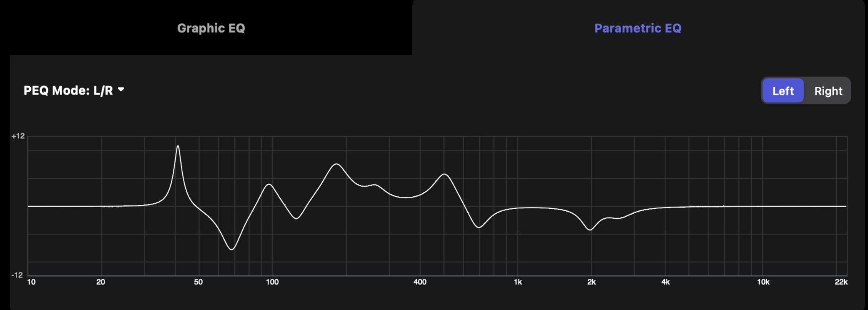Click the 400 frequency axis label

420,282
